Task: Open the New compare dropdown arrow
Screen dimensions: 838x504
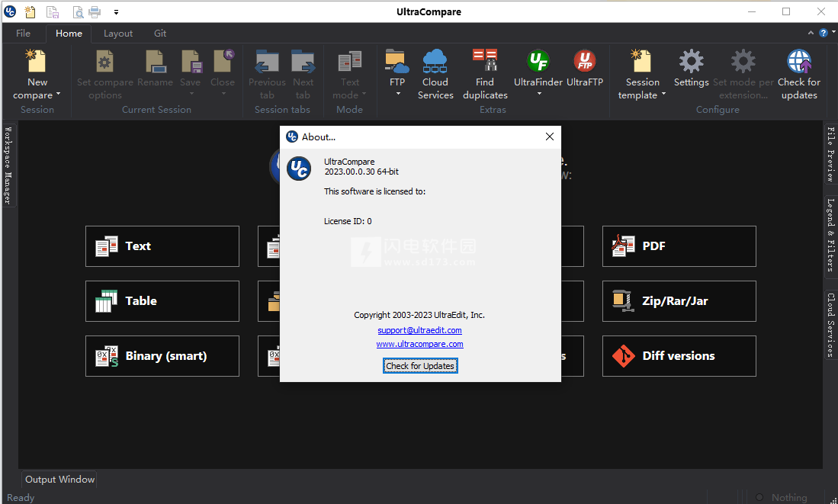Action: (x=58, y=94)
